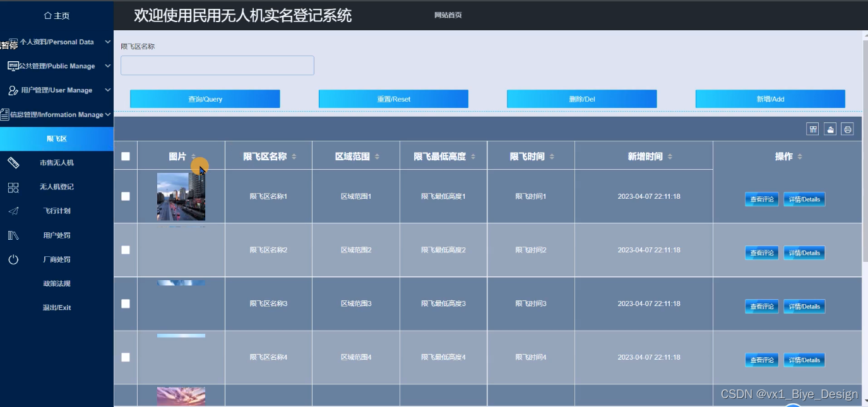Expand 公共管理/Public Manage chevron

(108, 66)
